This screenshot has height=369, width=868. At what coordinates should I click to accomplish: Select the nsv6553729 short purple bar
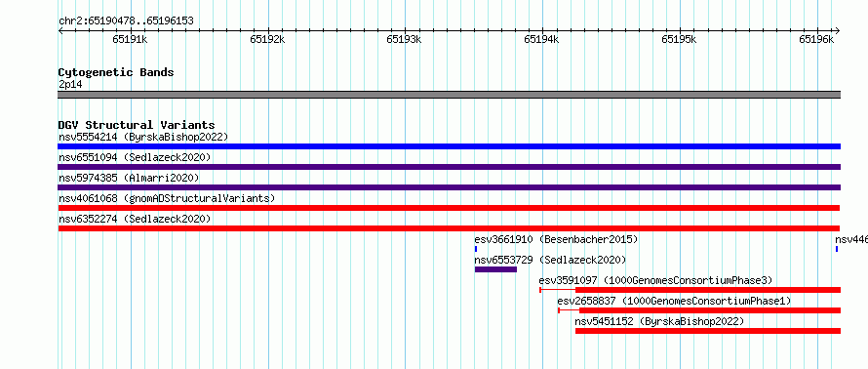[x=495, y=269]
